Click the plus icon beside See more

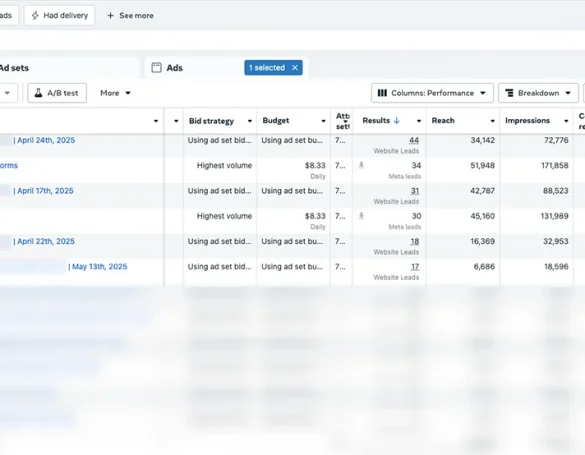pyautogui.click(x=110, y=16)
